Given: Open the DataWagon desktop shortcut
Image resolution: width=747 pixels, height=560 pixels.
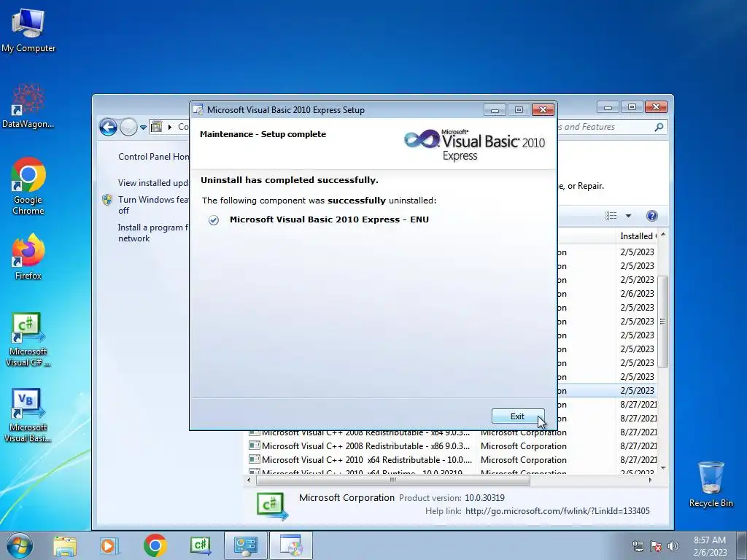Looking at the screenshot, I should pyautogui.click(x=28, y=106).
